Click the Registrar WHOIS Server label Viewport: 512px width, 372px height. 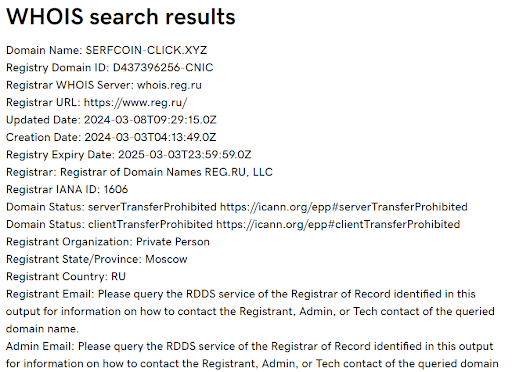click(x=70, y=85)
